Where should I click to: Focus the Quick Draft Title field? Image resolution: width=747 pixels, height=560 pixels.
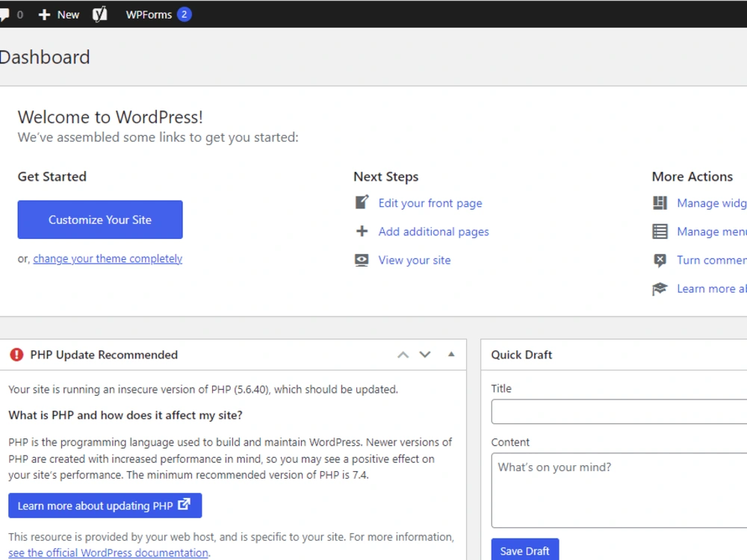pyautogui.click(x=619, y=412)
